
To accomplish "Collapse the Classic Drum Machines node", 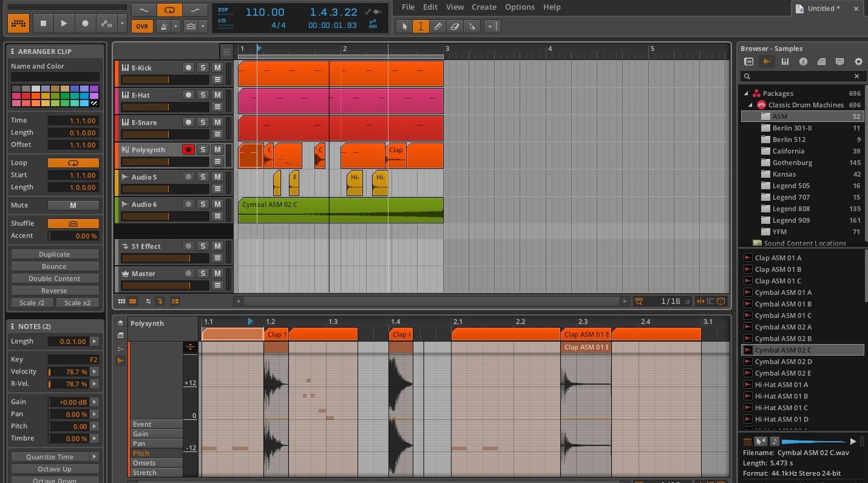I will 751,105.
